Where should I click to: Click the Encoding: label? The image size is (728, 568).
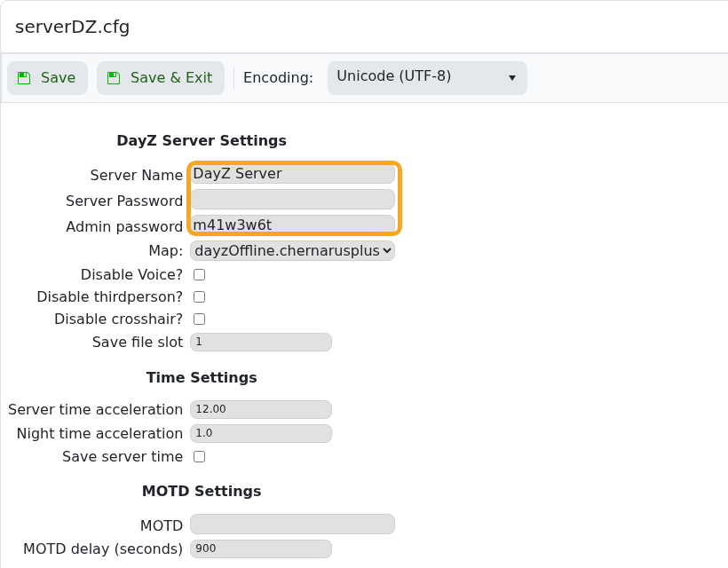tap(278, 77)
